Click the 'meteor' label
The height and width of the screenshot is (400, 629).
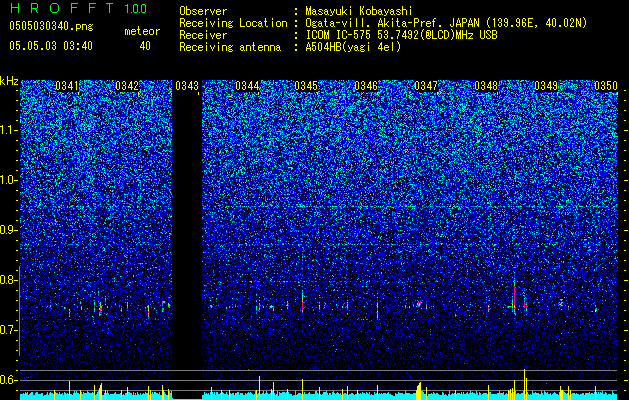[142, 31]
